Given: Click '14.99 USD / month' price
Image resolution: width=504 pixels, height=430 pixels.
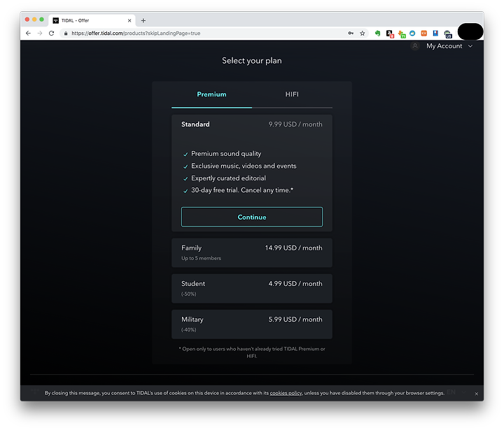Looking at the screenshot, I should pos(293,248).
